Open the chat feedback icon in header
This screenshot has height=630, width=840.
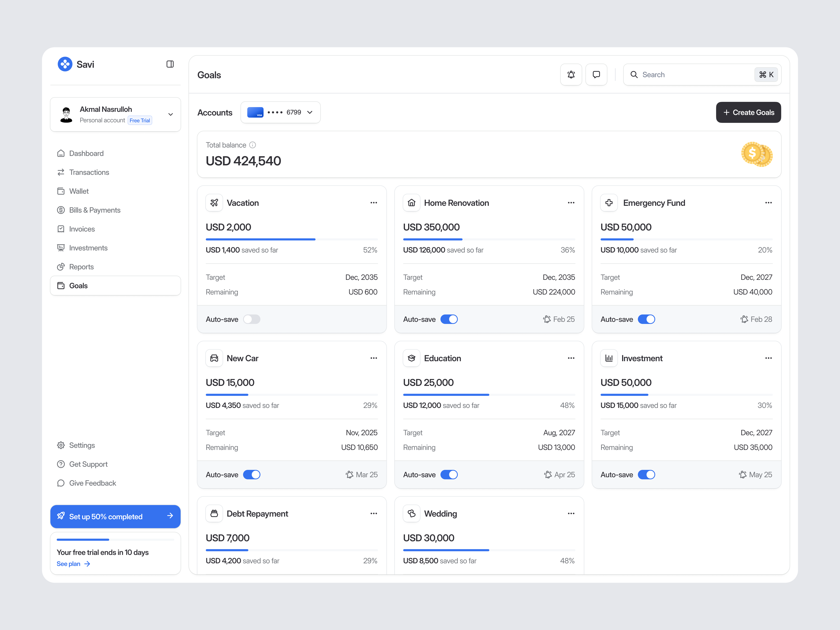coord(596,74)
